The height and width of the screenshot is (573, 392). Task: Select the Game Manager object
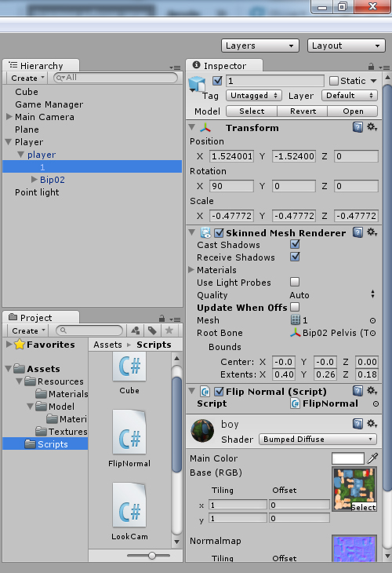[x=49, y=104]
